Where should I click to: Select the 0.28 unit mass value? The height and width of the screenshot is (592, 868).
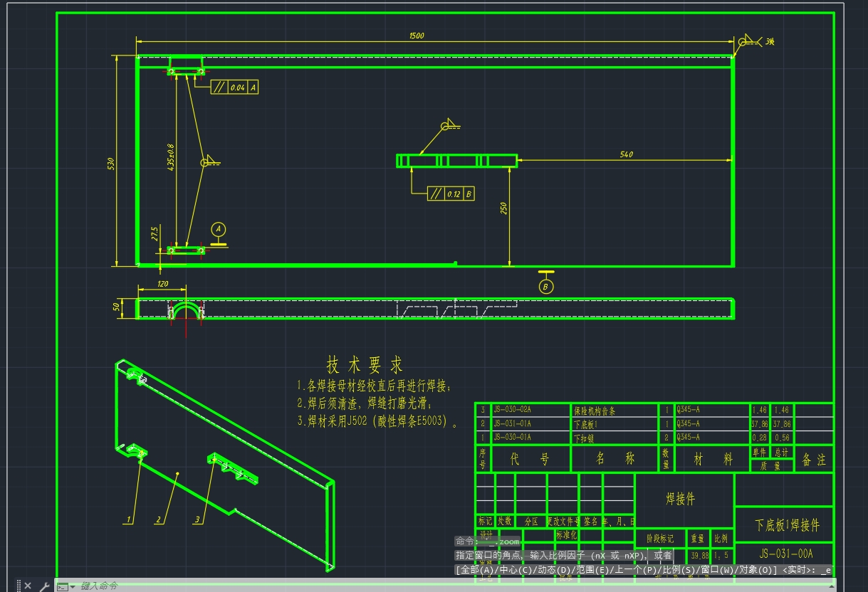[760, 438]
